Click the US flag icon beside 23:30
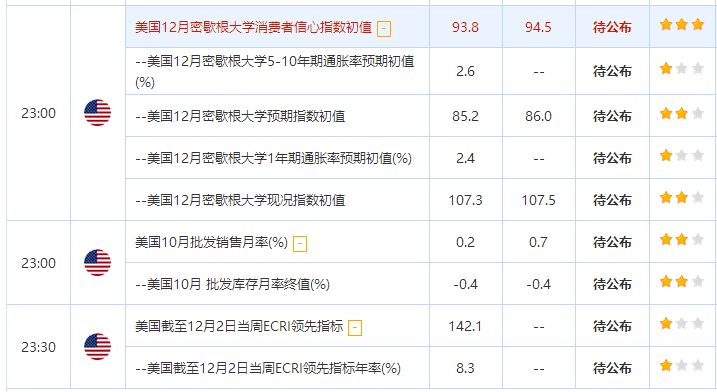The image size is (717, 392). [97, 347]
